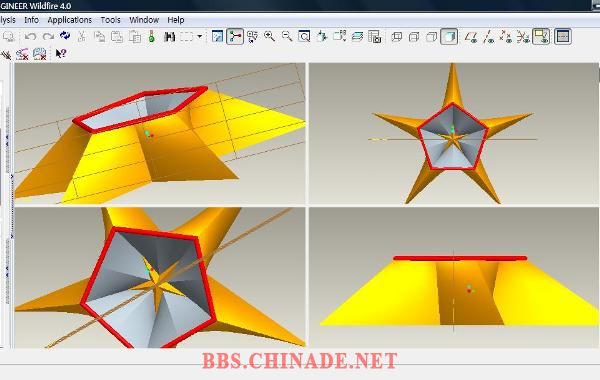
Task: Open the Applications menu
Action: [70, 20]
